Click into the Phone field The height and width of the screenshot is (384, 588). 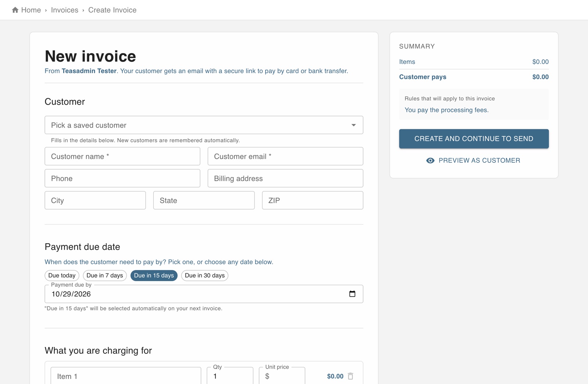(122, 179)
